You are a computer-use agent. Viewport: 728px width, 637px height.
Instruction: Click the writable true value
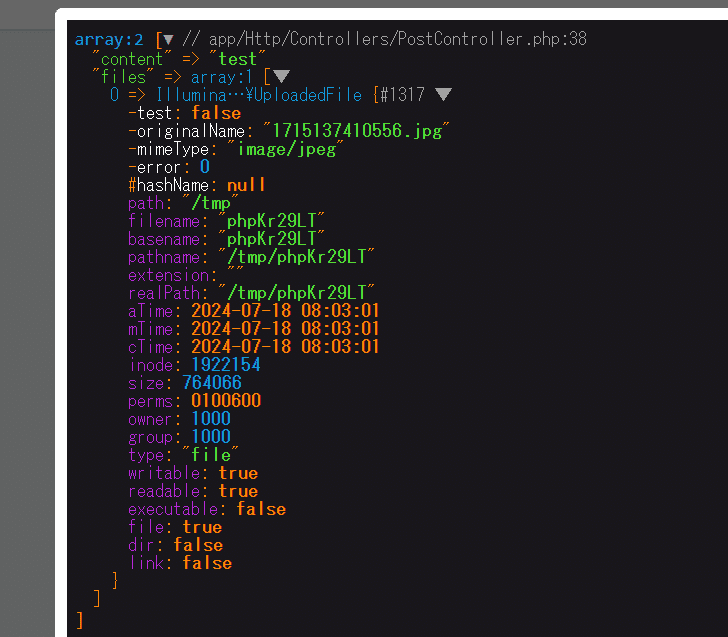[238, 473]
